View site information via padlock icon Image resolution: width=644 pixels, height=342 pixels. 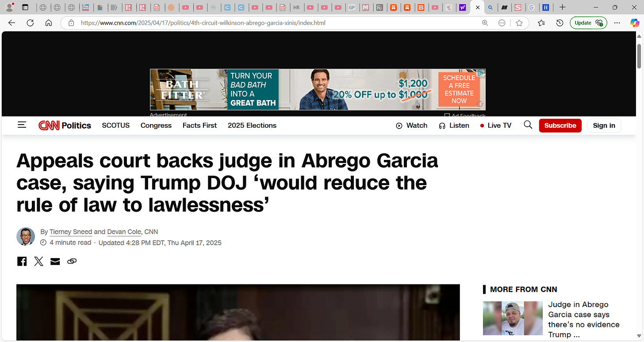[71, 23]
